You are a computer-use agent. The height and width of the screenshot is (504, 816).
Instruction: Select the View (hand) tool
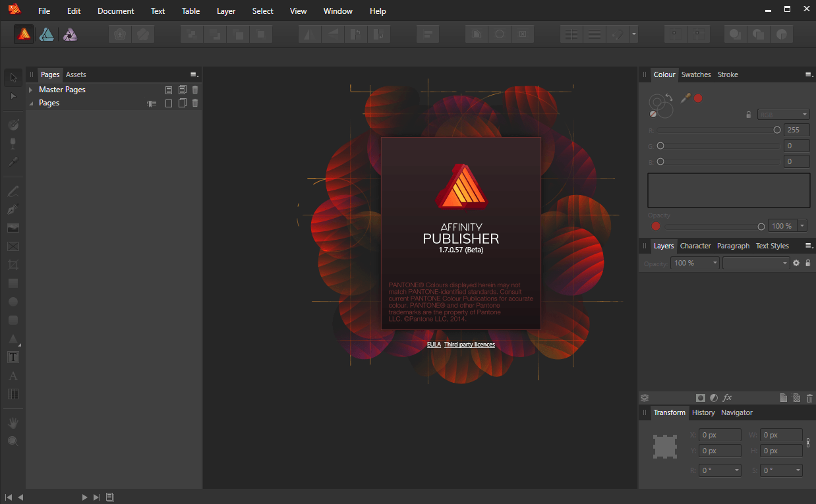(x=13, y=422)
